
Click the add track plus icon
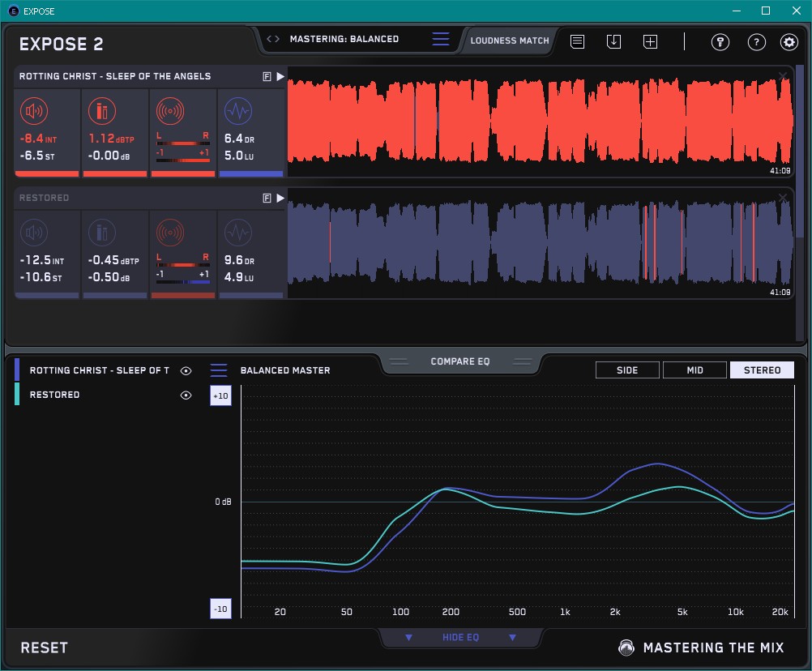[x=650, y=41]
